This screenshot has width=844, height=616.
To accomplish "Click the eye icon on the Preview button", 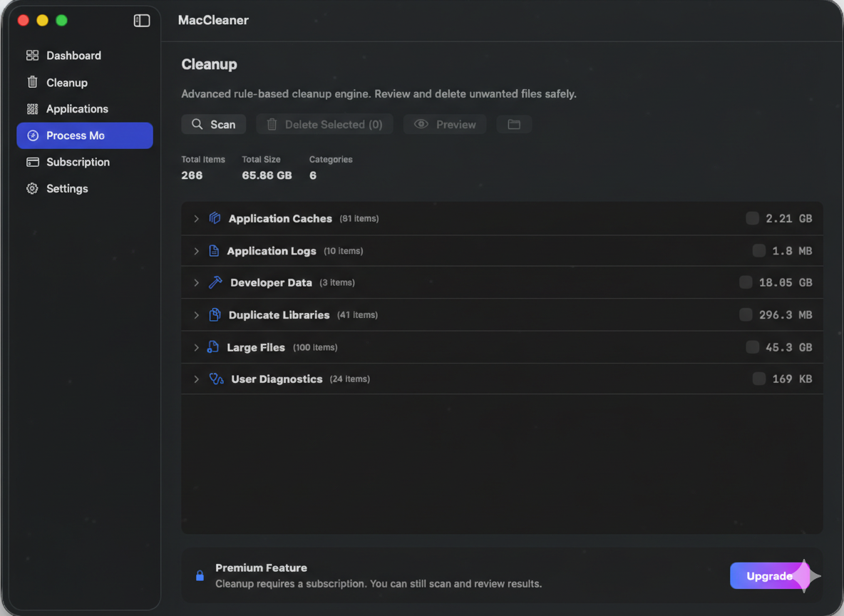I will click(x=421, y=124).
